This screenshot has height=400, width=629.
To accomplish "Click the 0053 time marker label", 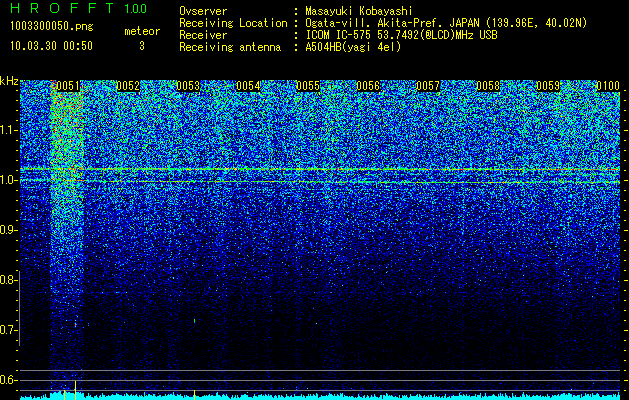I will (x=188, y=86).
